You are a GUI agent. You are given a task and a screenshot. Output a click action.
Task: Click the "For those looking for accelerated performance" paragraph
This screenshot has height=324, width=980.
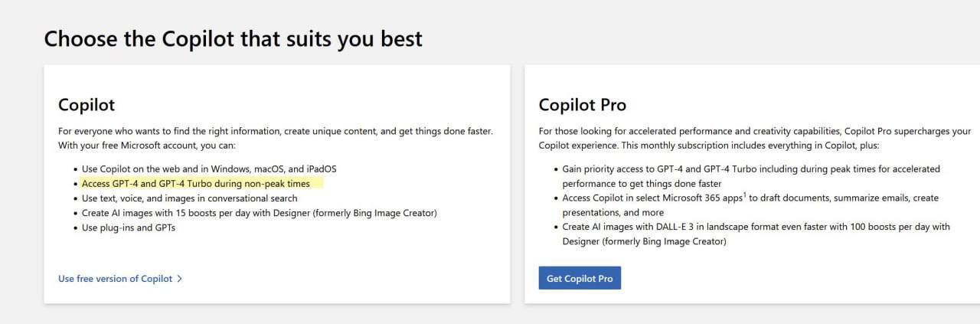754,131
